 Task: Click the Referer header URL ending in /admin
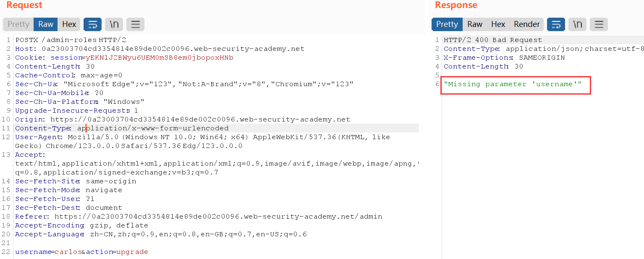[x=218, y=217]
